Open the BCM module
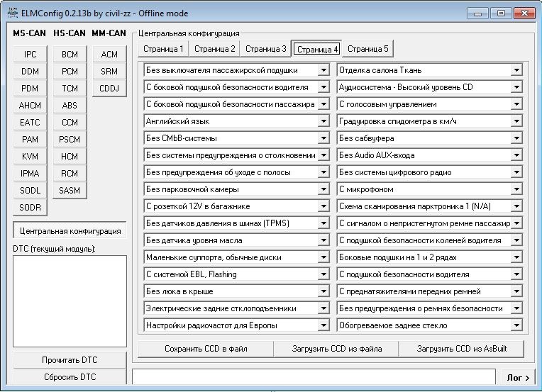The width and height of the screenshot is (542, 392). (x=70, y=54)
